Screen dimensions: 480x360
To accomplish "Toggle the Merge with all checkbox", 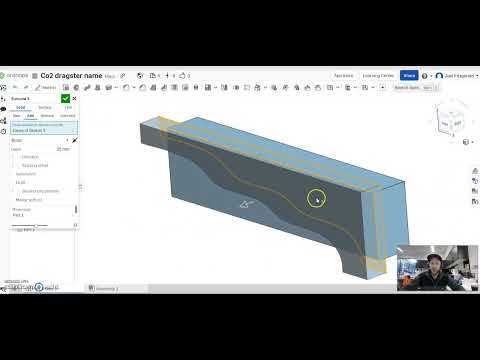I will tap(29, 200).
